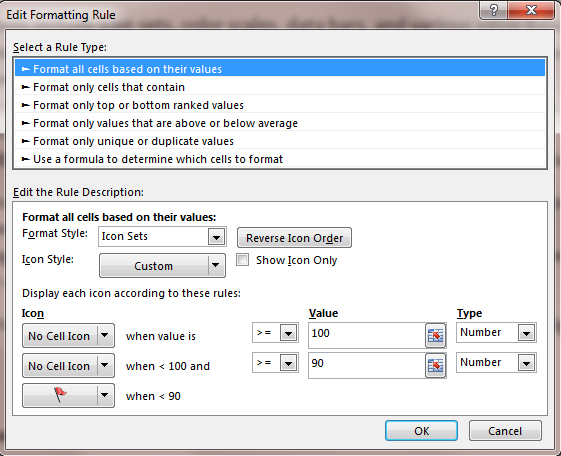561x456 pixels.
Task: Expand the Icon Style Custom dropdown
Action: pyautogui.click(x=162, y=266)
